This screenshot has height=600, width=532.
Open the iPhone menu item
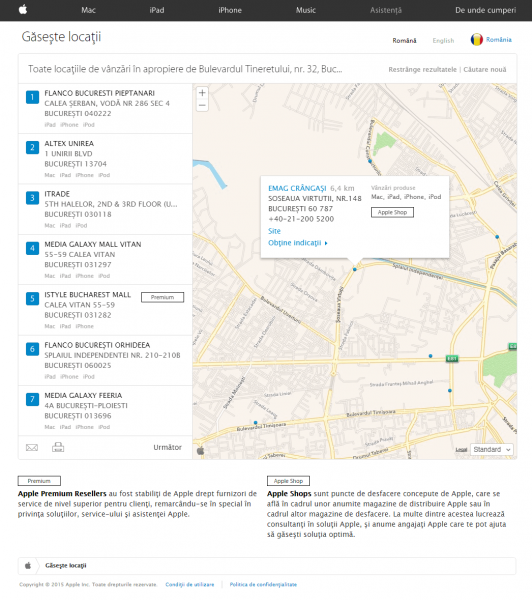click(x=230, y=10)
